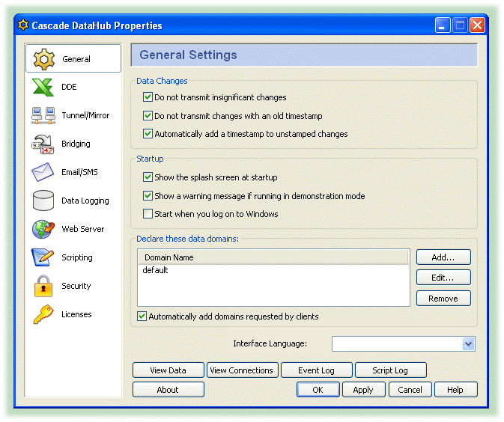Uncheck Show the splash screen at startup
The image size is (504, 422).
click(148, 177)
